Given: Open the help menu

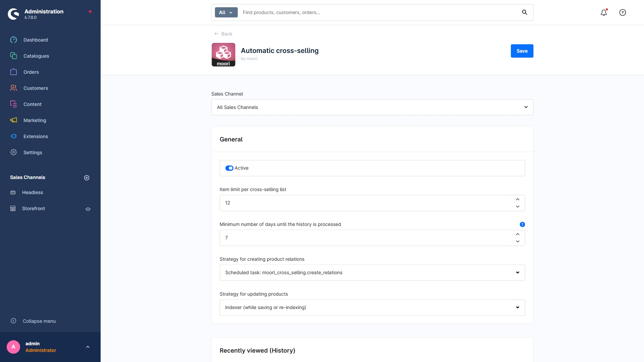Looking at the screenshot, I should (x=623, y=12).
